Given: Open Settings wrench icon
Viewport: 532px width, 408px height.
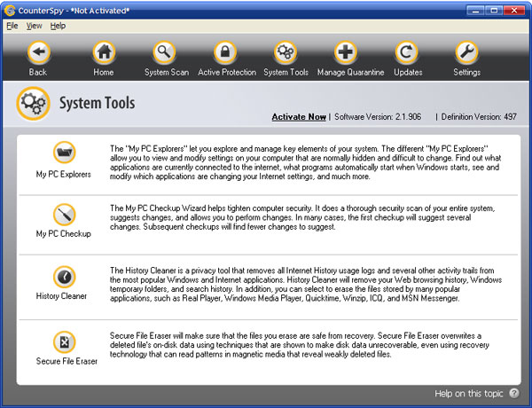Looking at the screenshot, I should tap(466, 52).
